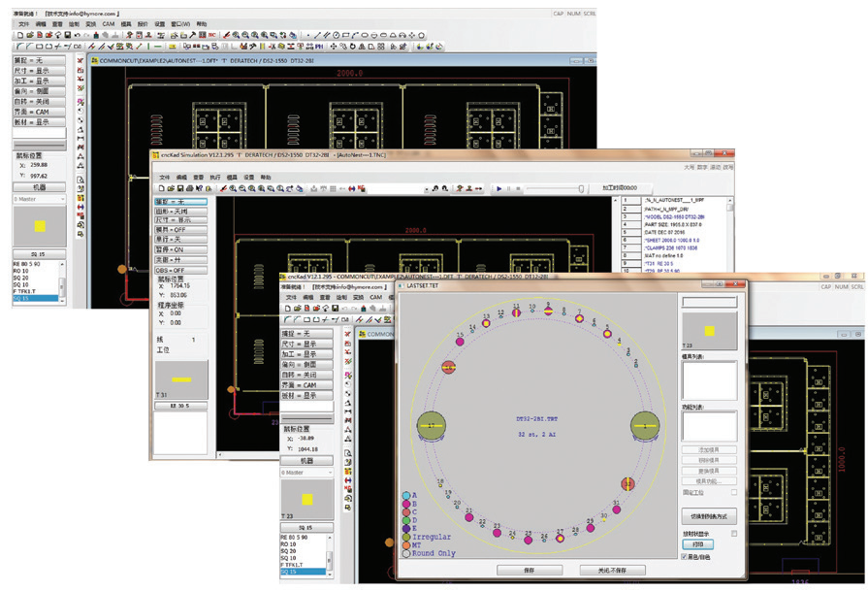
Task: Select the Hexagon shape tool in back toolbar
Action: pyautogui.click(x=421, y=35)
